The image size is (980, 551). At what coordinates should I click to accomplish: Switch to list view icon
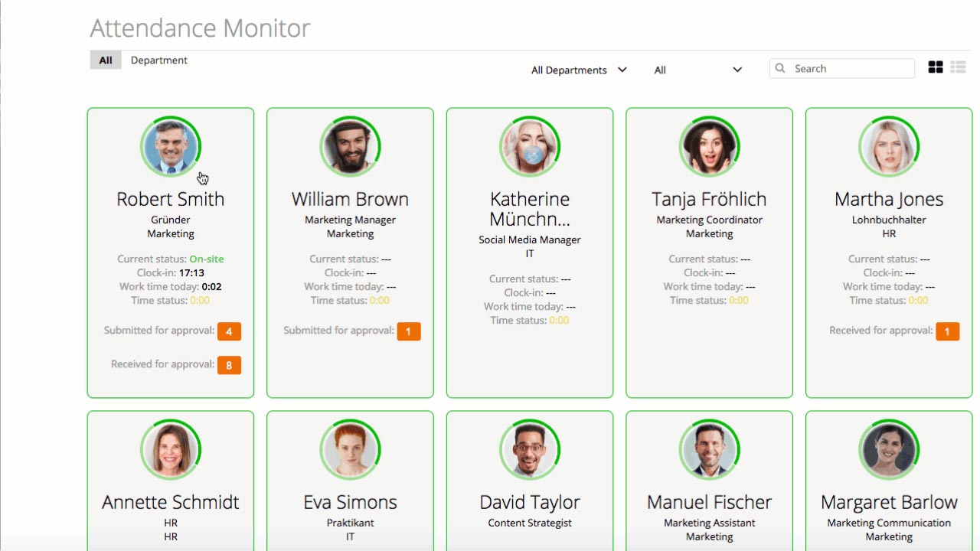click(958, 67)
